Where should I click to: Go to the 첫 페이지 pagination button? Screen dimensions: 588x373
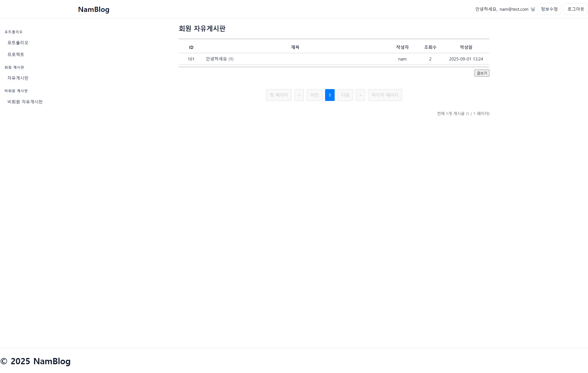click(x=278, y=95)
